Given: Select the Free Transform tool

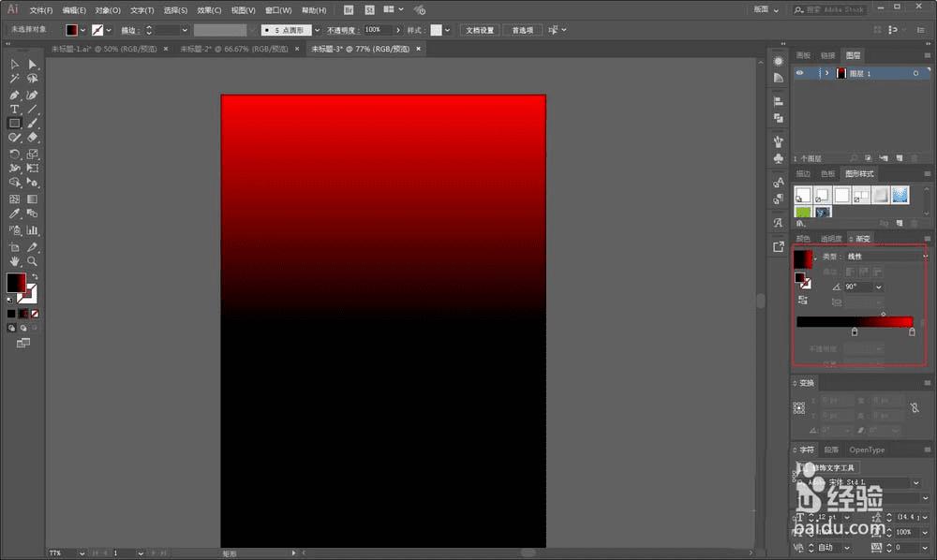Looking at the screenshot, I should point(32,169).
